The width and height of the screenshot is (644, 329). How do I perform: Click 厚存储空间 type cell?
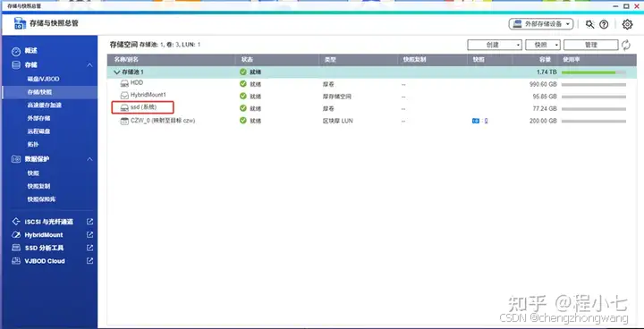[337, 97]
